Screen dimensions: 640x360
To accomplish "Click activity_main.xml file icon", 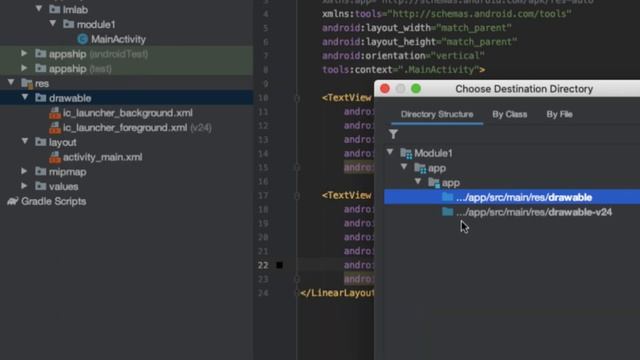I will point(55,157).
